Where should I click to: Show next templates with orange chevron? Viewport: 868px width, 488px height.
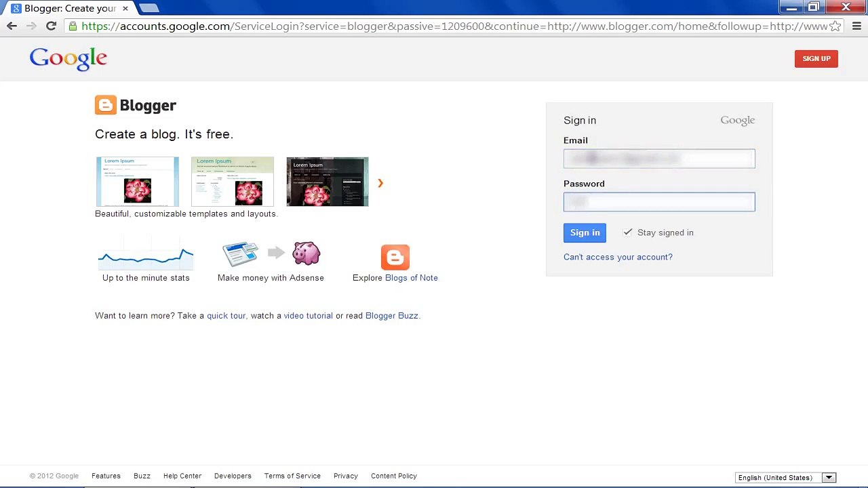click(380, 183)
